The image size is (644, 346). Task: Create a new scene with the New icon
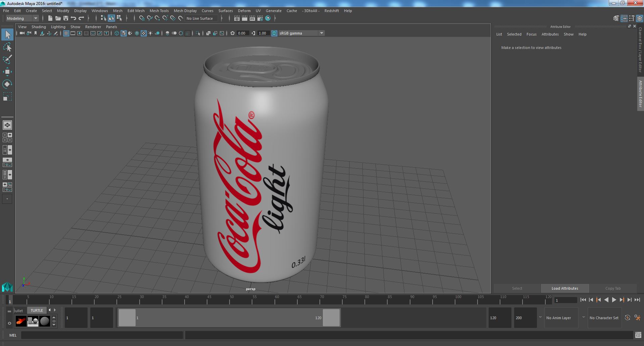point(50,18)
